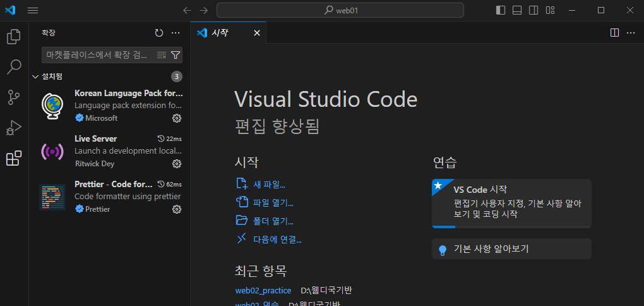Image resolution: width=644 pixels, height=306 pixels.
Task: Clear extensions search results icon
Action: tap(162, 55)
